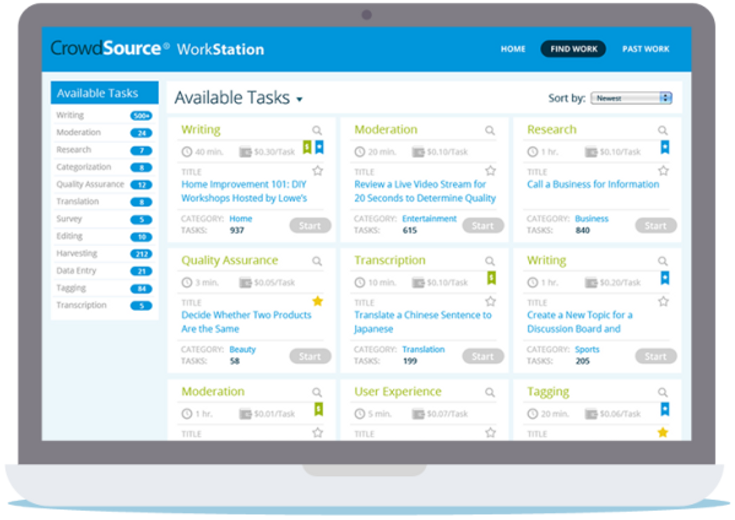
Task: Click the magnifier icon on the Quality Assurance card
Action: tap(317, 261)
